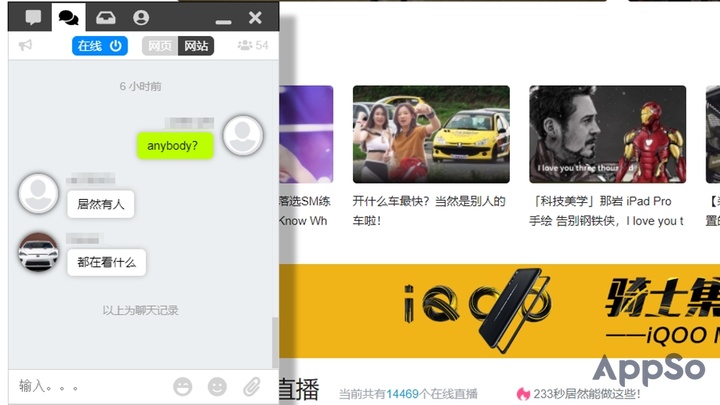Show the 54 online users list
720x405 pixels.
pyautogui.click(x=252, y=45)
